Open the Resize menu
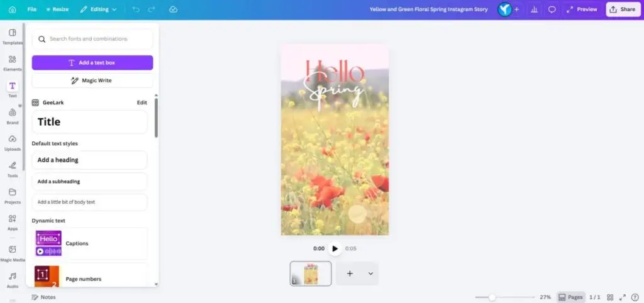644x303 pixels. click(57, 9)
